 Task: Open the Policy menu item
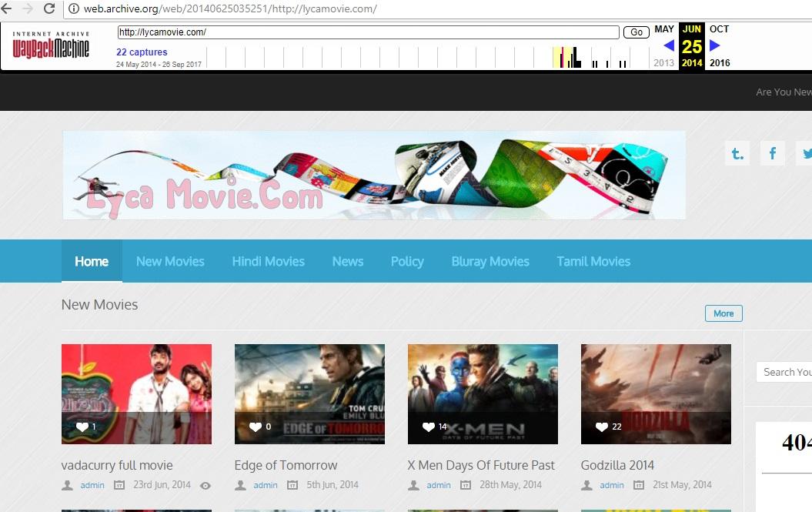[407, 261]
